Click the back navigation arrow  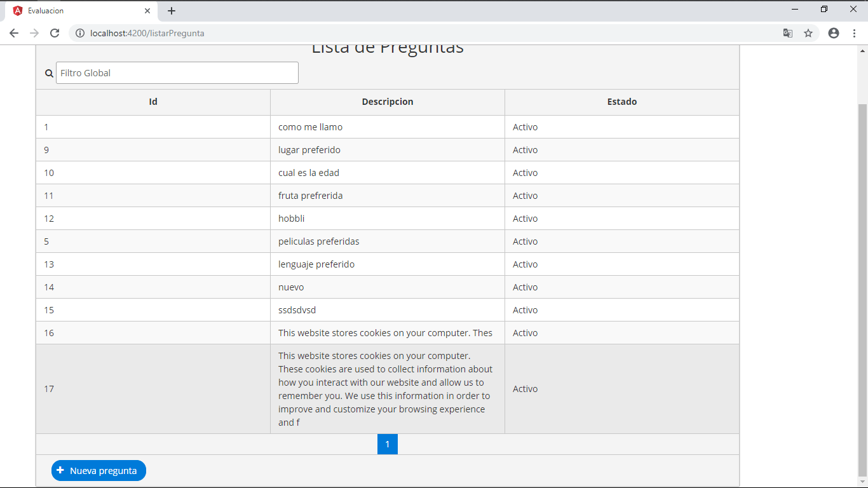pos(14,32)
